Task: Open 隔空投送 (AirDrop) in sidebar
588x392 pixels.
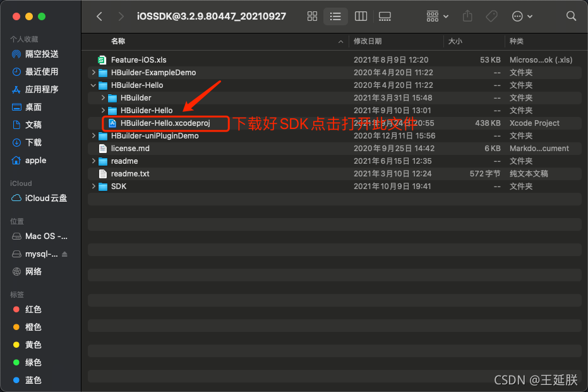Action: pyautogui.click(x=35, y=54)
